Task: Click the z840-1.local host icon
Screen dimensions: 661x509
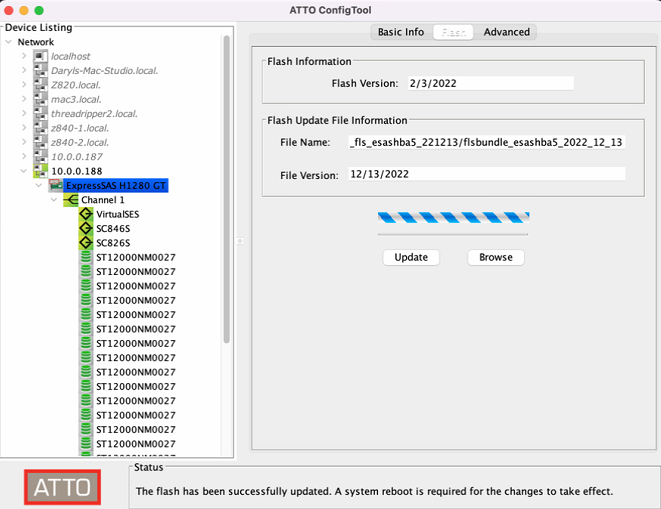Action: click(40, 128)
